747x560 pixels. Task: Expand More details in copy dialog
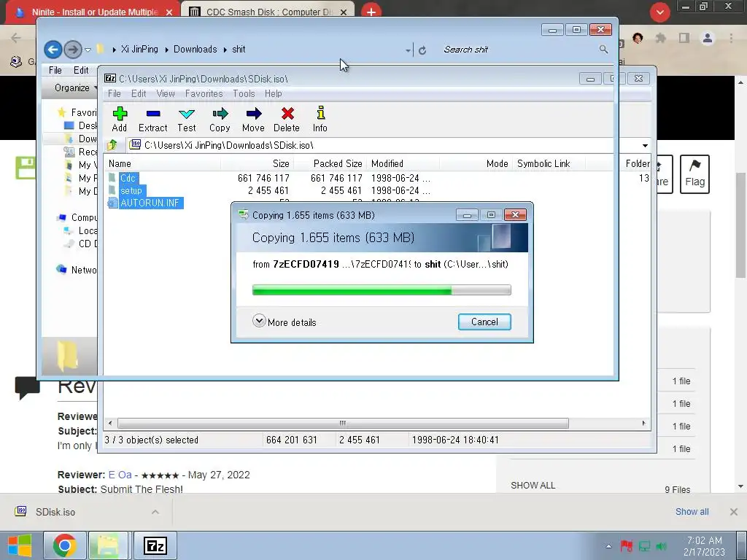pos(285,322)
